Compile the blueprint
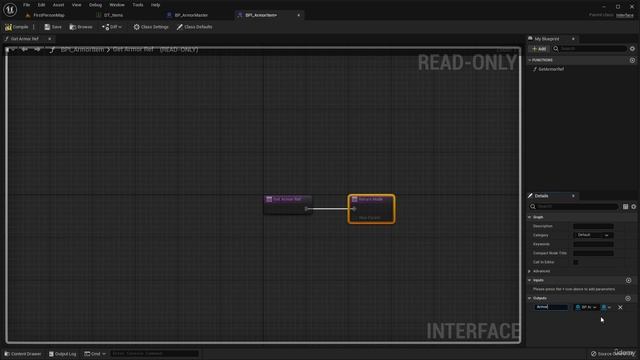Viewport: 640px width, 360px height. [17, 27]
